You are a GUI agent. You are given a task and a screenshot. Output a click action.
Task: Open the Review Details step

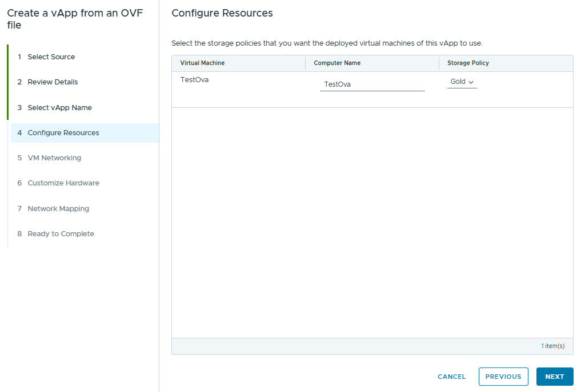coord(53,82)
